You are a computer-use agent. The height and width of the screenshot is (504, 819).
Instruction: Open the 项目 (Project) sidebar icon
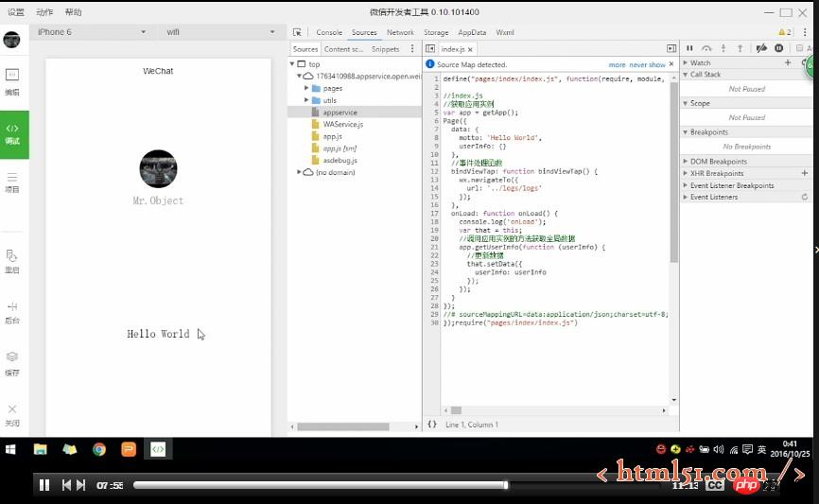coord(12,182)
